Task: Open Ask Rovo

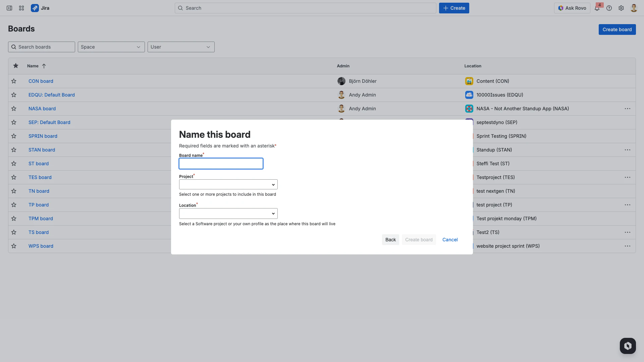Action: (572, 8)
